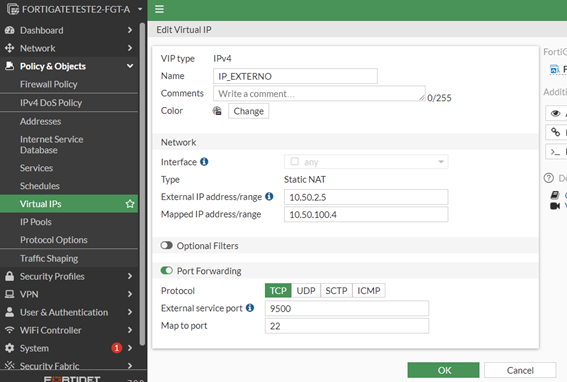Click the red System notification badge
Viewport: 567px width, 382px height.
[116, 348]
